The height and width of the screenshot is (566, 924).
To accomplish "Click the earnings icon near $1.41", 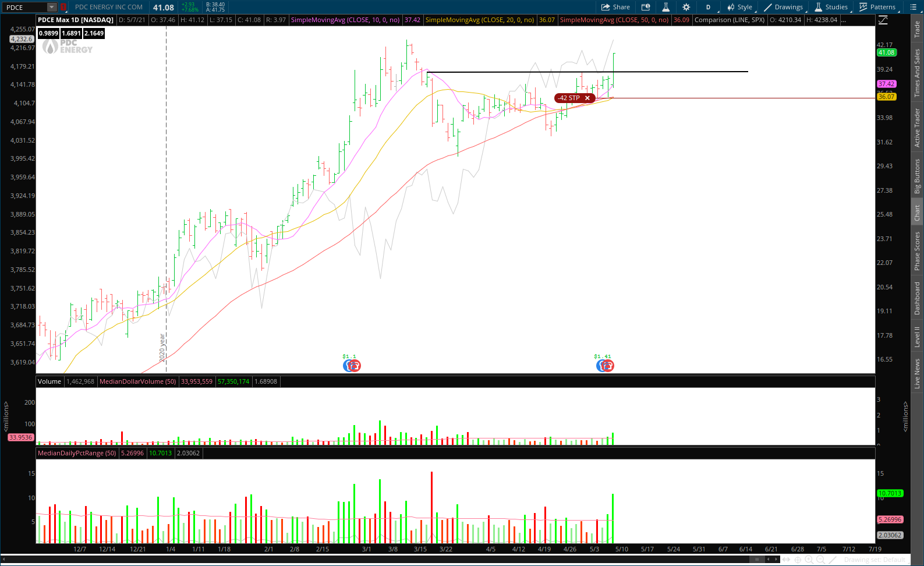I will 605,365.
